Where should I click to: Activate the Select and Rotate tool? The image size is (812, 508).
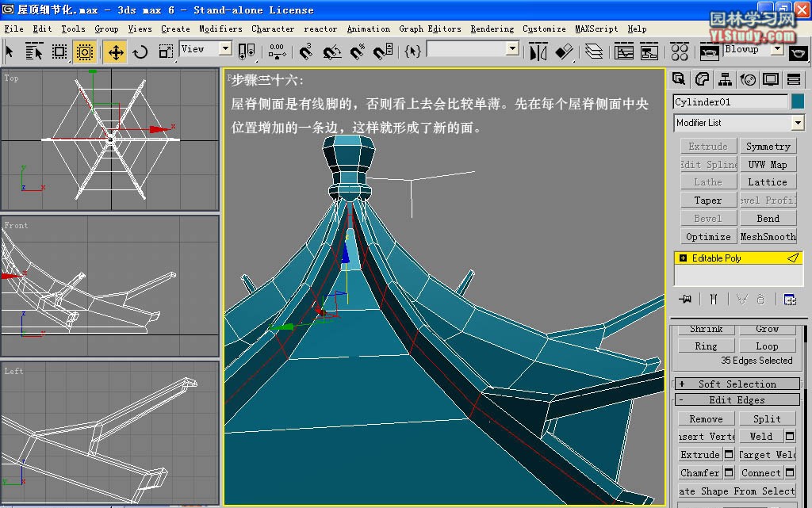(x=140, y=52)
